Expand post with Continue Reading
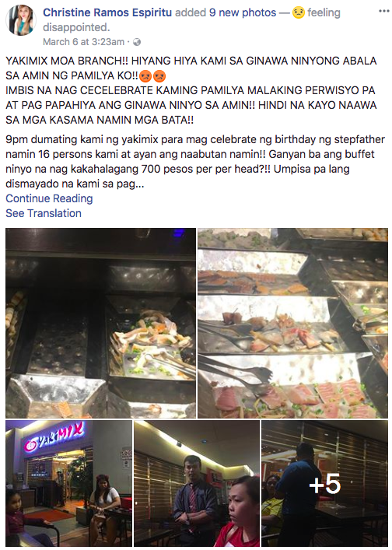Image resolution: width=392 pixels, height=550 pixels. (49, 198)
